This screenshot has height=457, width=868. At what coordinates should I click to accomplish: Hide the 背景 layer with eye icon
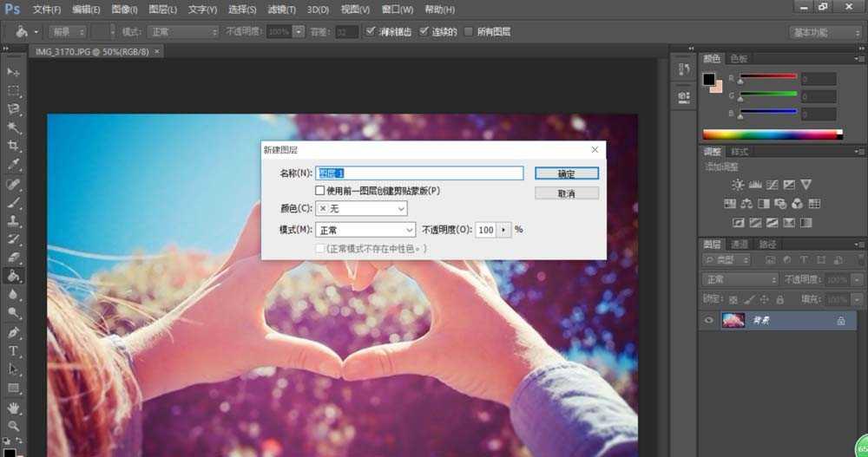708,320
